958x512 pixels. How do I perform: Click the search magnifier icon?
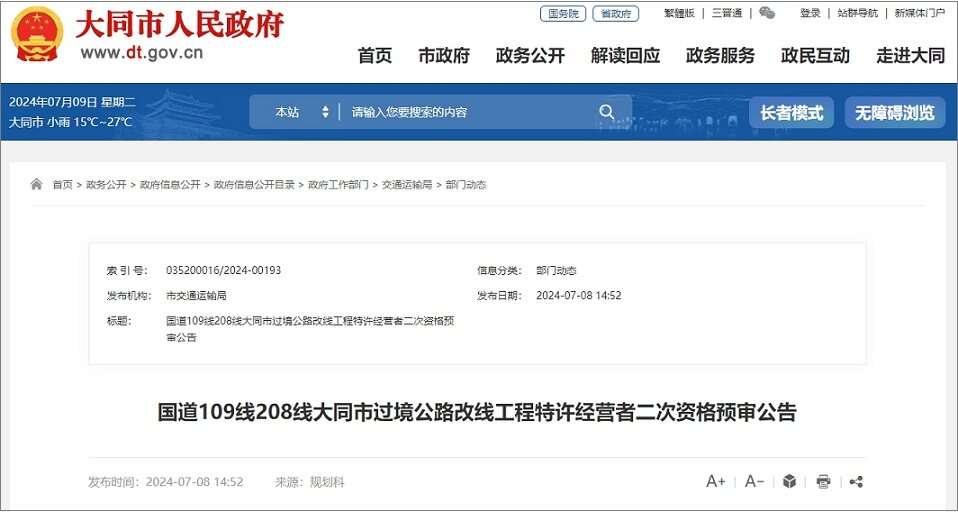click(607, 112)
